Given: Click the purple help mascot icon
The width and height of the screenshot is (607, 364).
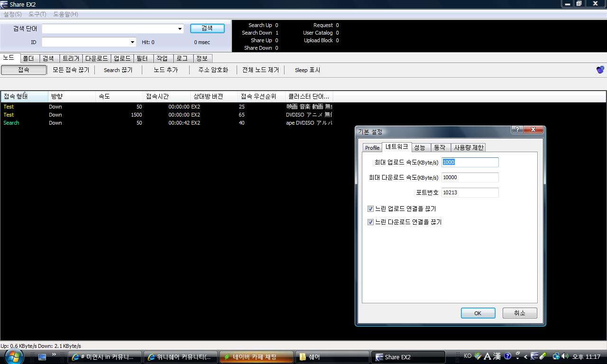Looking at the screenshot, I should [x=600, y=70].
